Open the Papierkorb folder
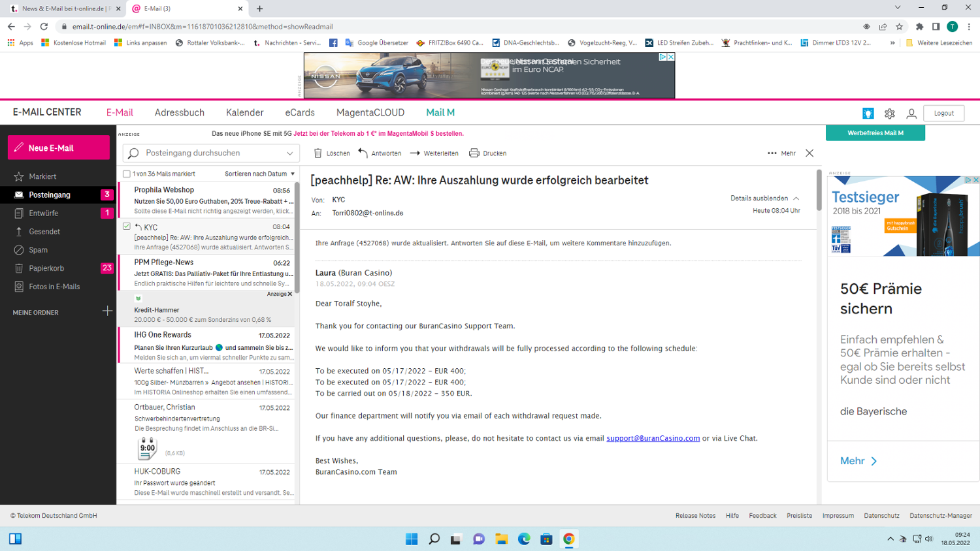980x551 pixels. tap(46, 268)
